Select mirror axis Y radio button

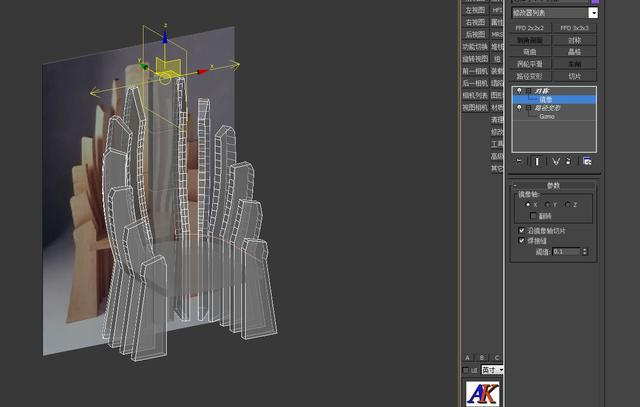(x=547, y=205)
